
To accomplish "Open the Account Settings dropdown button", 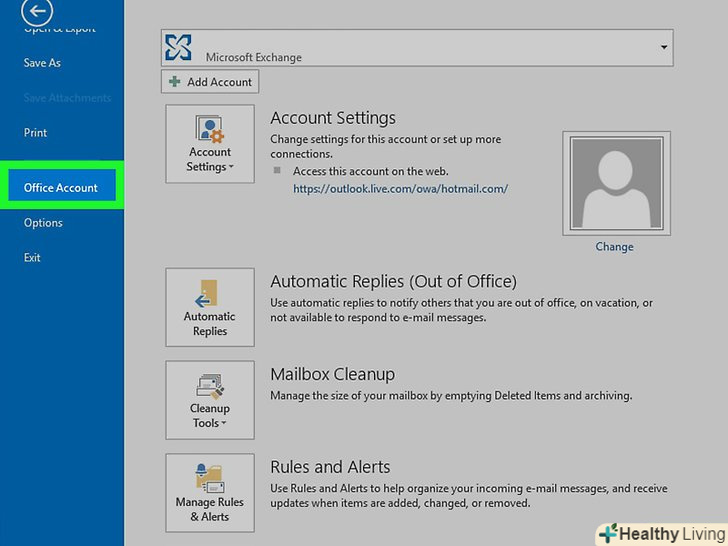I will point(210,143).
